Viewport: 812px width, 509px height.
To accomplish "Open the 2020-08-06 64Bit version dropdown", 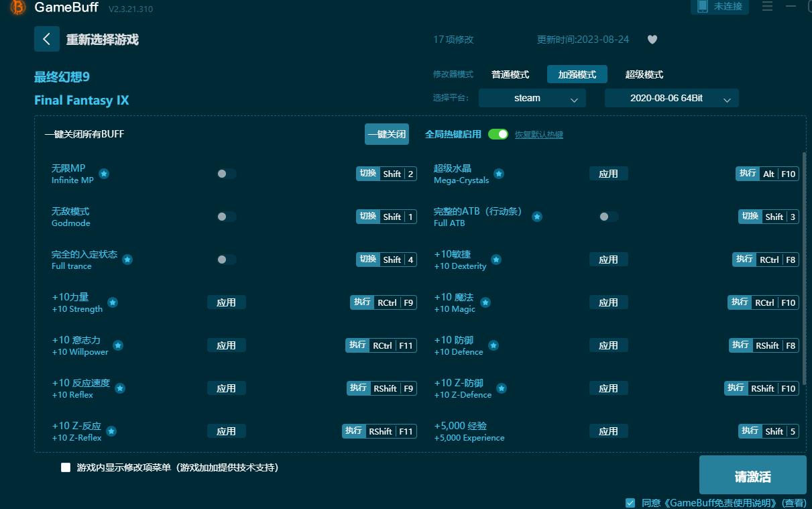I will click(671, 98).
